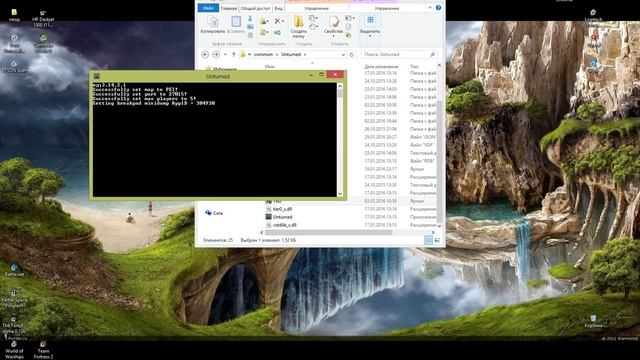Open the address bar history dropdown
The image size is (640, 360).
[343, 54]
